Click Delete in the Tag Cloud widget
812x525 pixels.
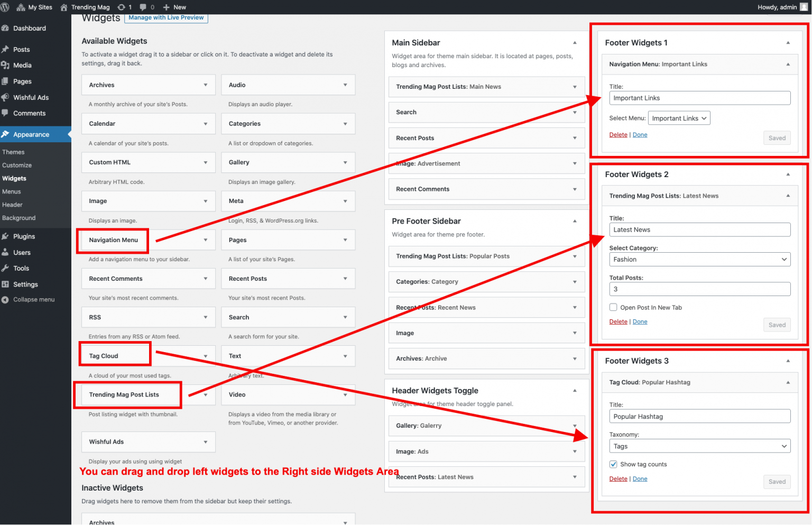click(618, 478)
